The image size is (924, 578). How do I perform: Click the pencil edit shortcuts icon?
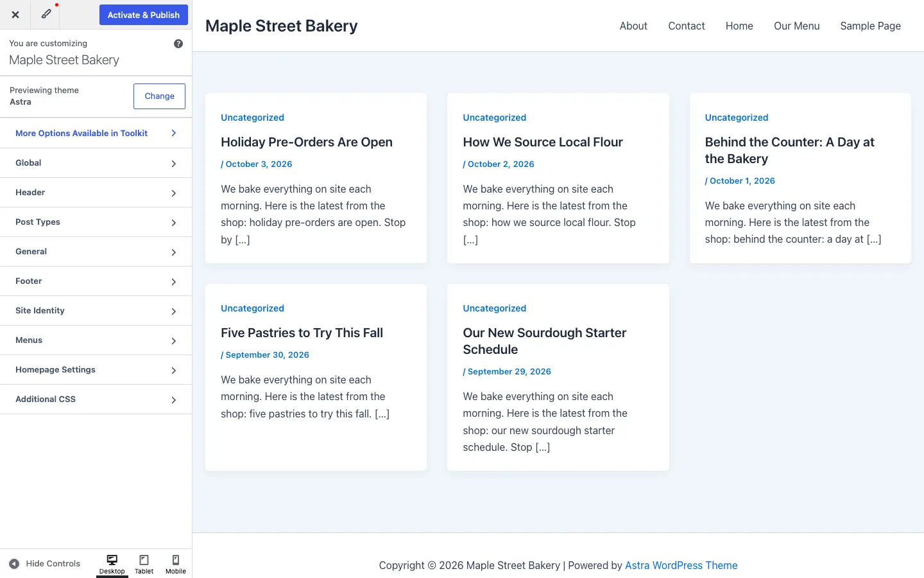[x=46, y=14]
